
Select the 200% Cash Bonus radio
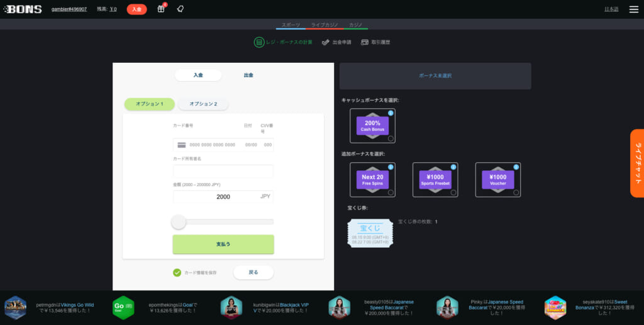(391, 138)
